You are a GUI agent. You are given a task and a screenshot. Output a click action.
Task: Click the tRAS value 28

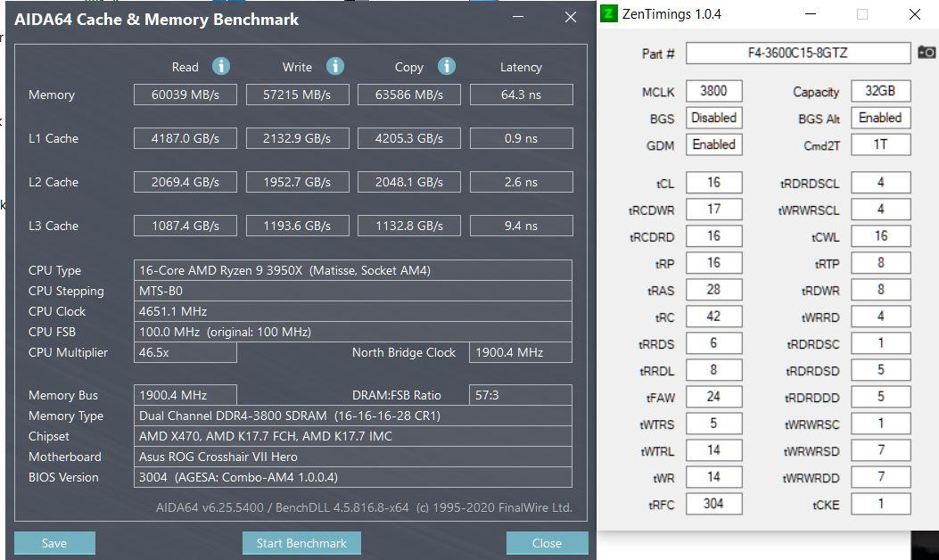713,289
